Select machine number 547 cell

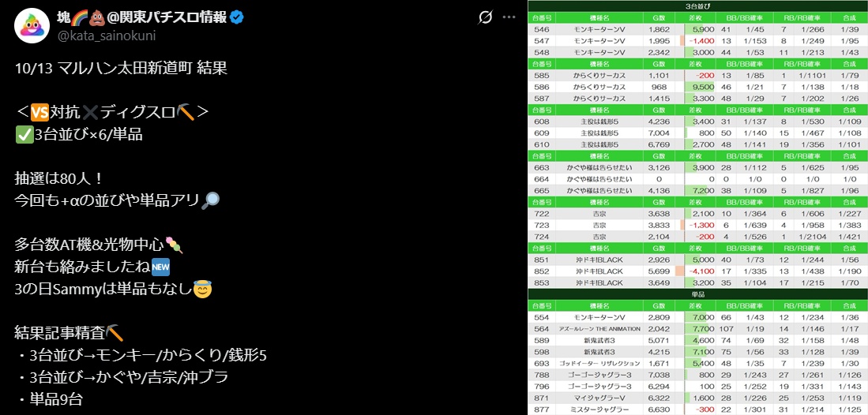(543, 41)
